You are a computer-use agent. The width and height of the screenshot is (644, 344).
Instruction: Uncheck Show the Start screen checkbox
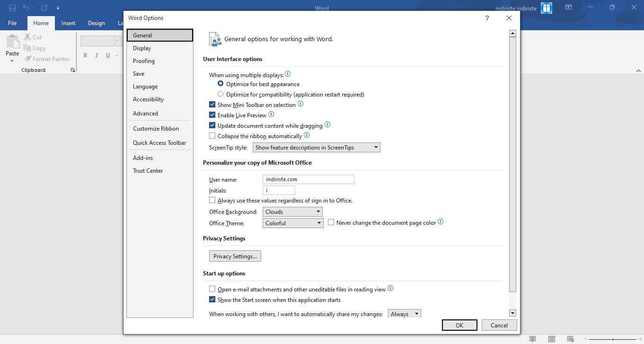point(212,300)
